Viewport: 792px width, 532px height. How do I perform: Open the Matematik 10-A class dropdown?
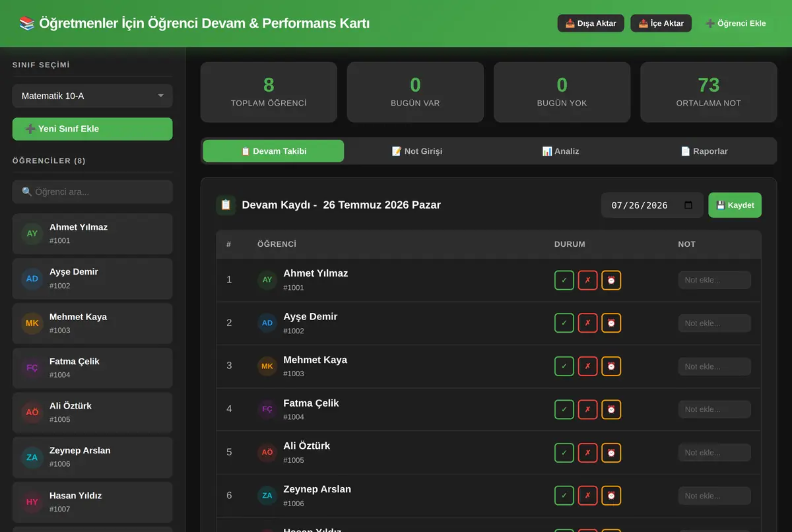(x=92, y=96)
